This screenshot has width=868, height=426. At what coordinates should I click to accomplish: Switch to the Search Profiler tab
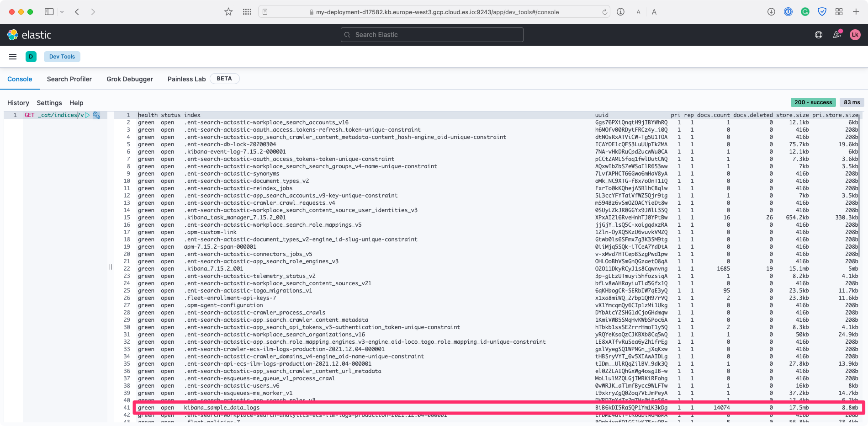point(69,79)
